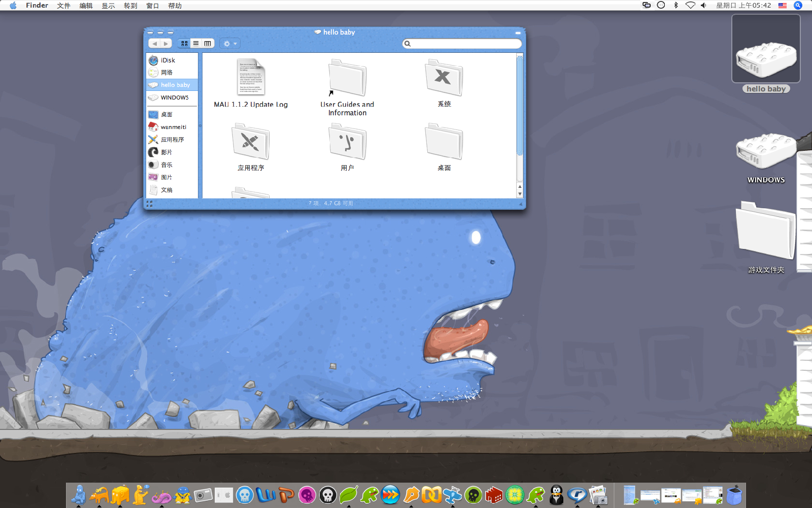Open the input source flag menu

[783, 5]
